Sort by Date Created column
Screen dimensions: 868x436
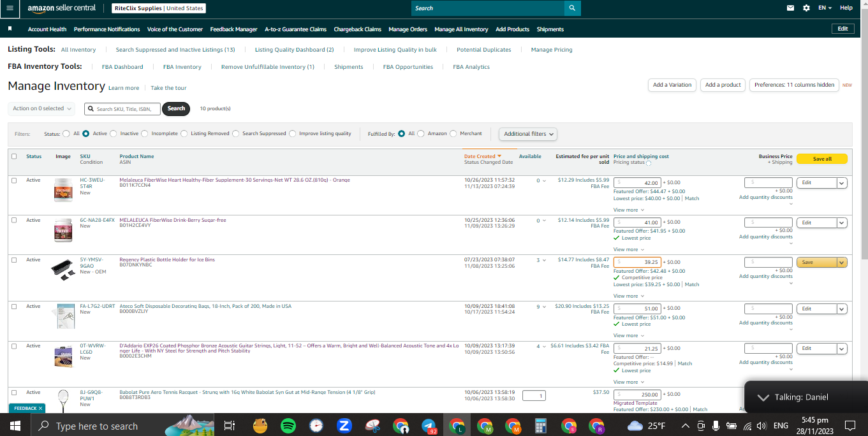tap(482, 156)
